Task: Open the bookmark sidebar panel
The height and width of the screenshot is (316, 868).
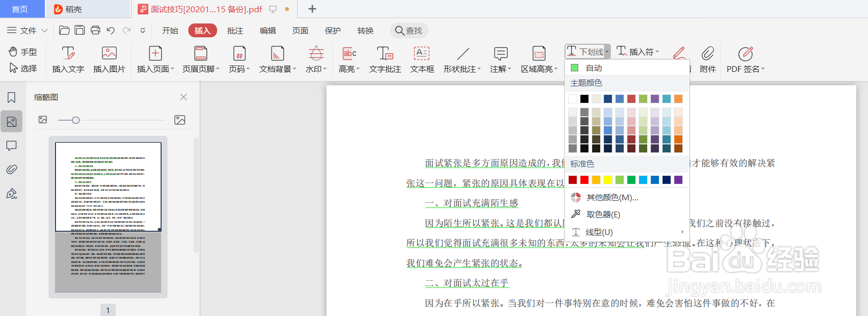Action: 11,98
